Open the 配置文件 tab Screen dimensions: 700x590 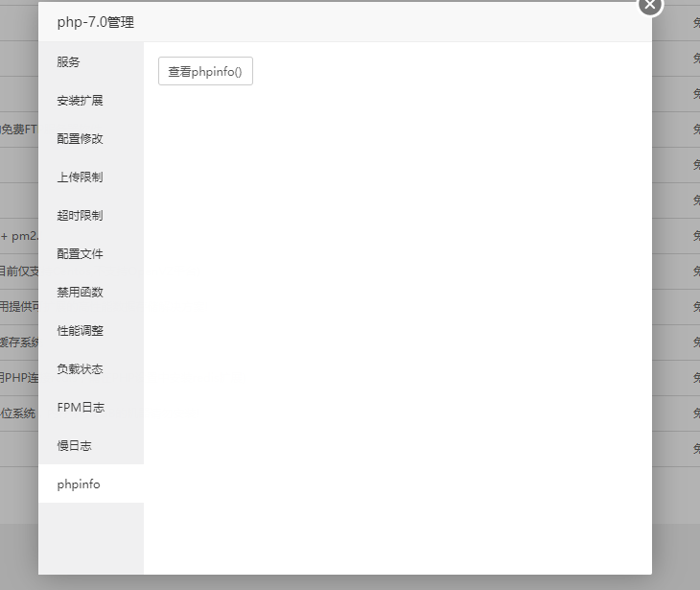click(x=91, y=254)
